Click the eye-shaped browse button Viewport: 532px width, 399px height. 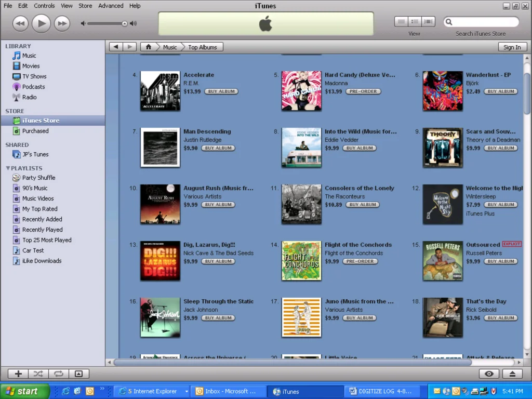pos(489,374)
